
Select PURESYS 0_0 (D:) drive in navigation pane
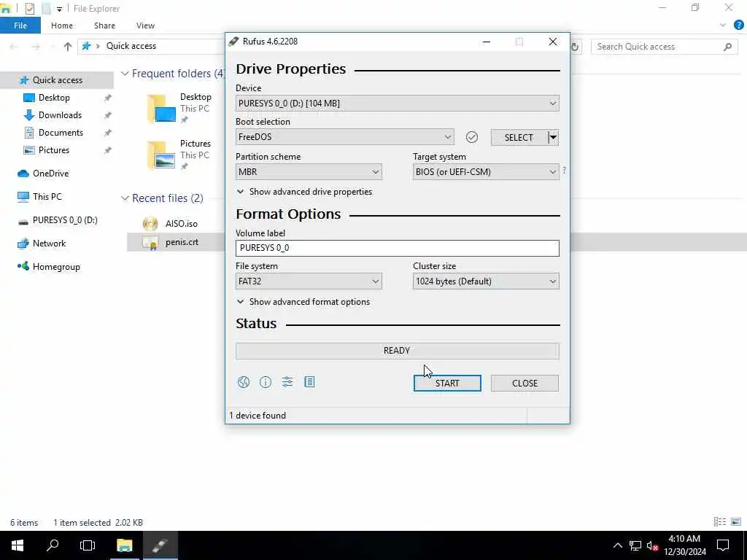pos(65,220)
